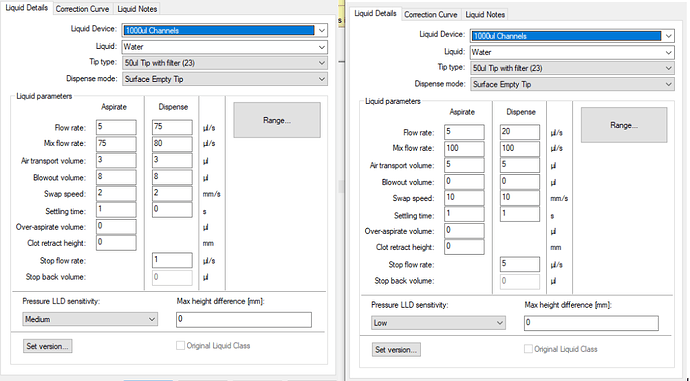Open Pressure LLD sensitivity dropdown set to Low

438,323
